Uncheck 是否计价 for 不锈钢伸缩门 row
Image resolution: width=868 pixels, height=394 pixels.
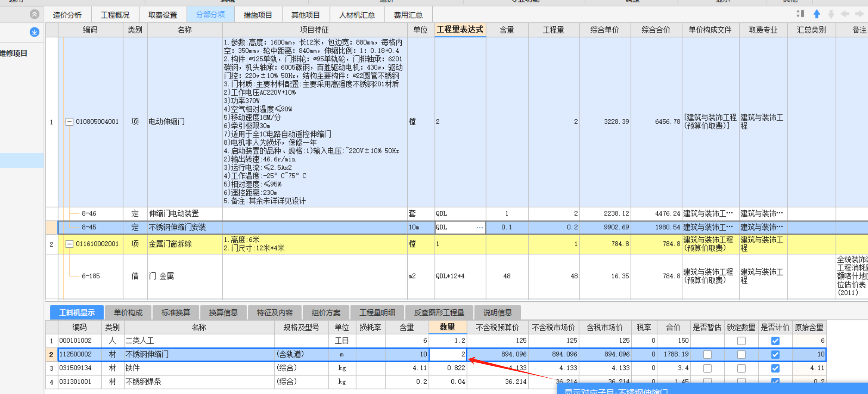[x=775, y=354]
